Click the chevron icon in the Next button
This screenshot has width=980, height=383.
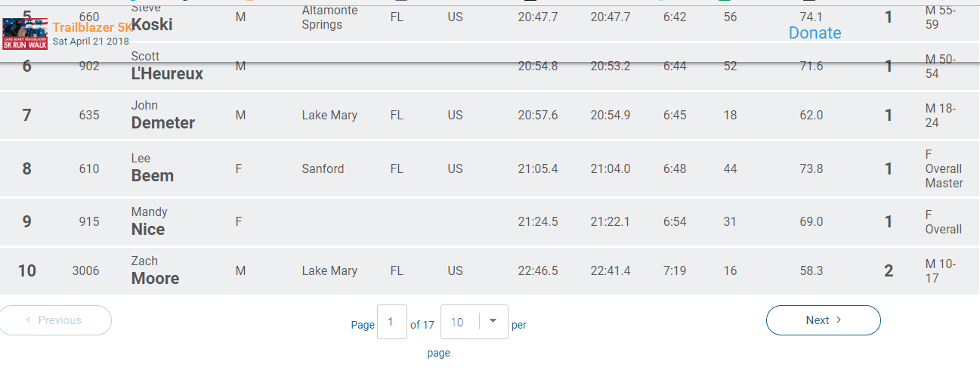[x=839, y=320]
